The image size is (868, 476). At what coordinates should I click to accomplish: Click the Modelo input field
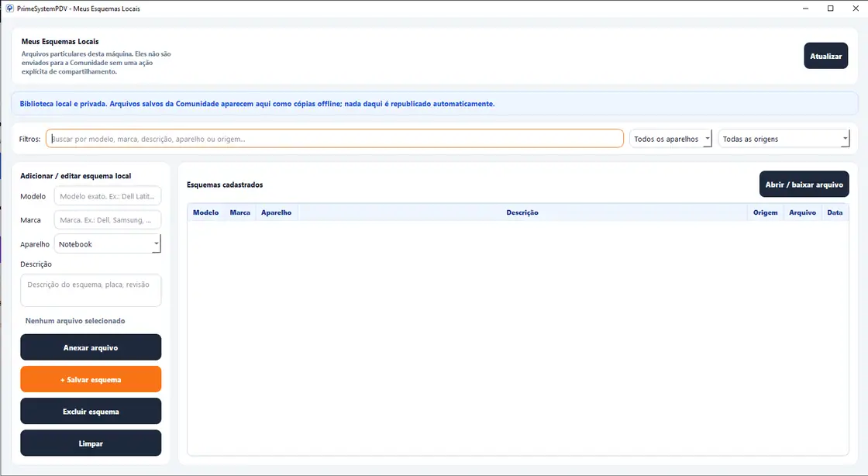tap(108, 196)
